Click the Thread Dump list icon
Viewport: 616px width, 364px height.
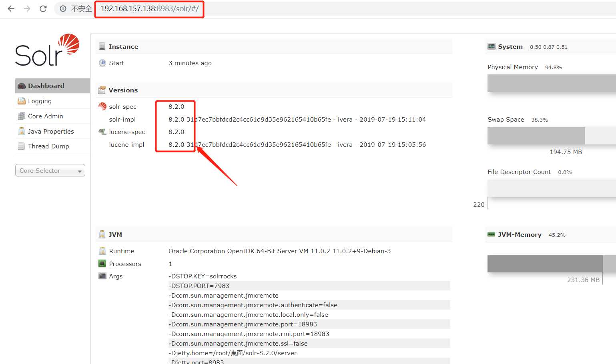point(22,146)
